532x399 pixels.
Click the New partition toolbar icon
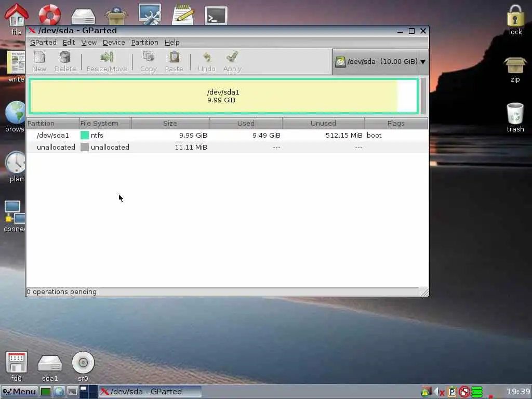[39, 61]
